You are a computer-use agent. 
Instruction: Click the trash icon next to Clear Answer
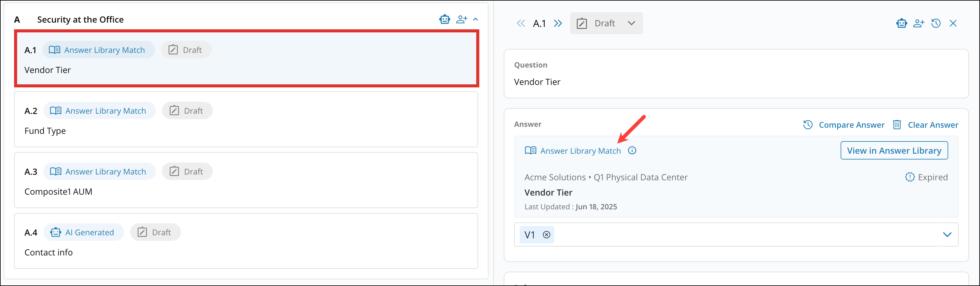897,125
